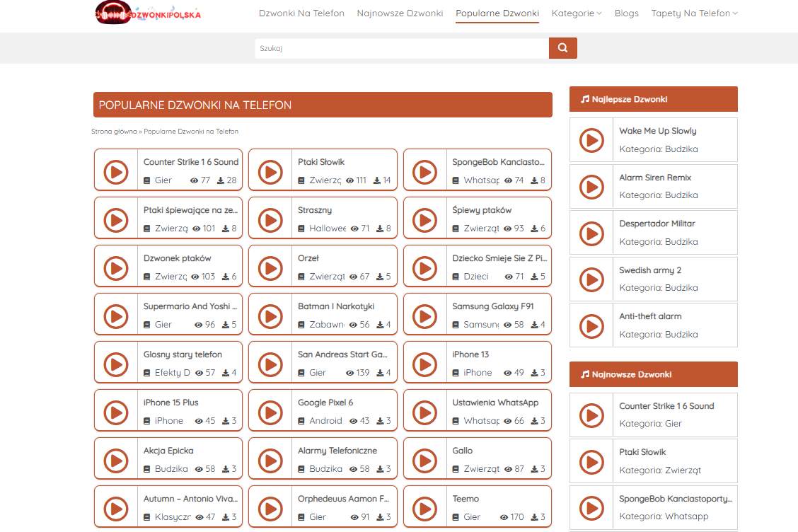
Task: Play the Counter Strike 1 6 Sound ringtone
Action: (116, 172)
